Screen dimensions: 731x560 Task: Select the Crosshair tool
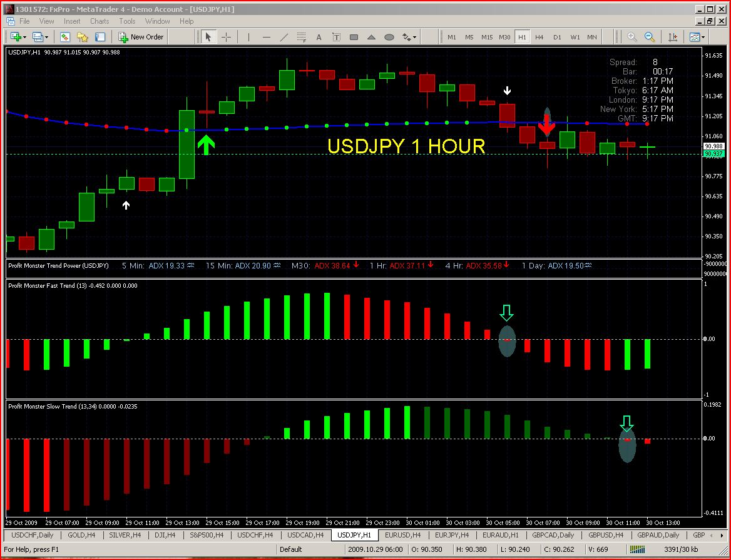click(x=226, y=37)
